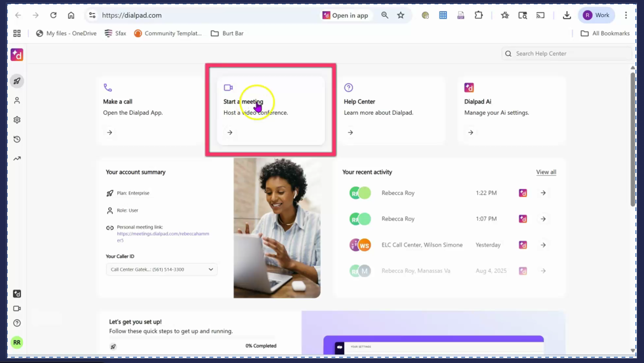This screenshot has width=644, height=363.
Task: Open the analytics trend-line sidebar icon
Action: (x=17, y=159)
